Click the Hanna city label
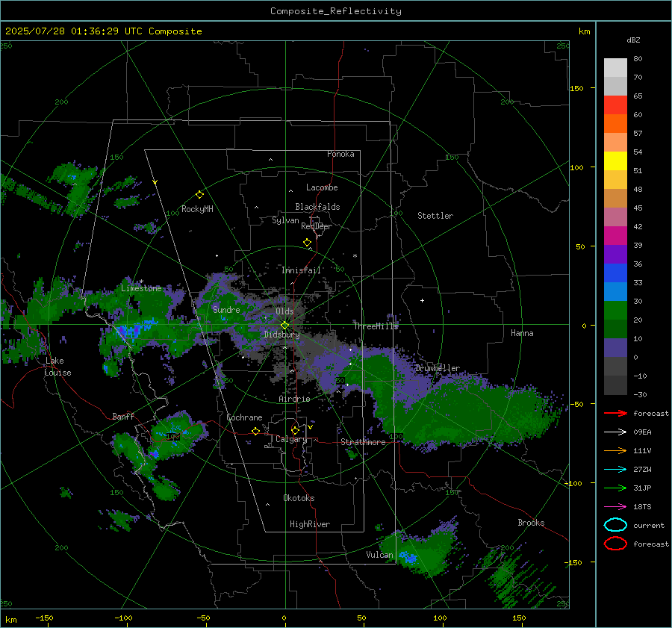 522,333
